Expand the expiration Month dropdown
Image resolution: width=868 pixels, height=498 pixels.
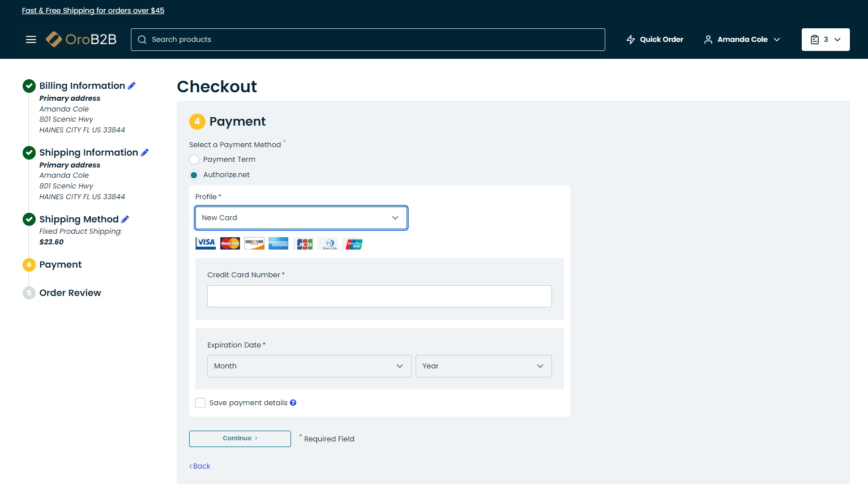[309, 366]
